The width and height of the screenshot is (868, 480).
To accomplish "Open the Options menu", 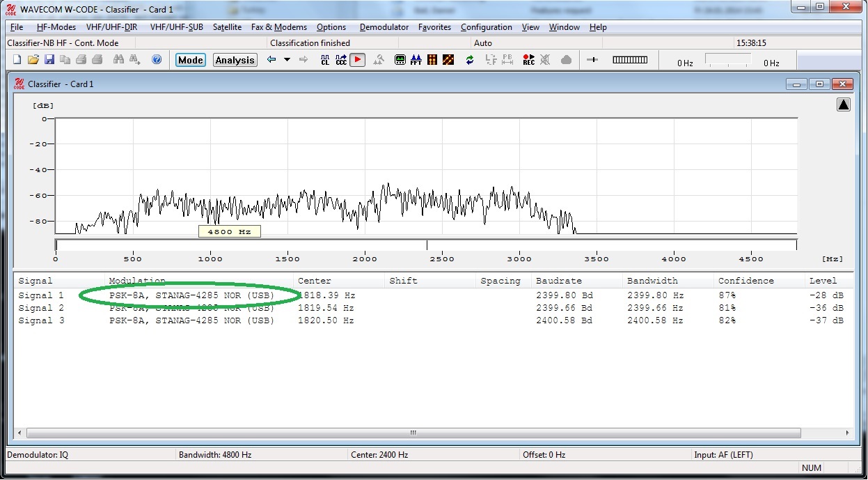I will click(x=331, y=27).
